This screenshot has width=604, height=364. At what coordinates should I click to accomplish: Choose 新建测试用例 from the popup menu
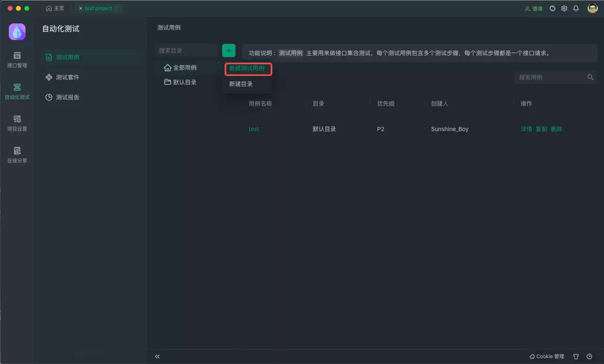[x=247, y=68]
